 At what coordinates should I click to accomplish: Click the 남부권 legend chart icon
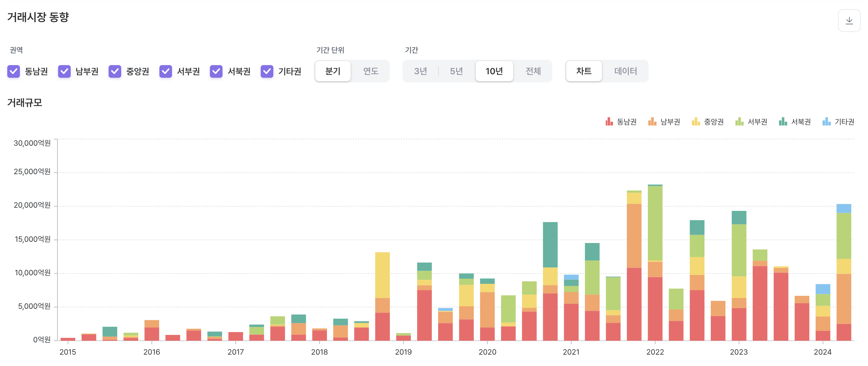click(652, 121)
